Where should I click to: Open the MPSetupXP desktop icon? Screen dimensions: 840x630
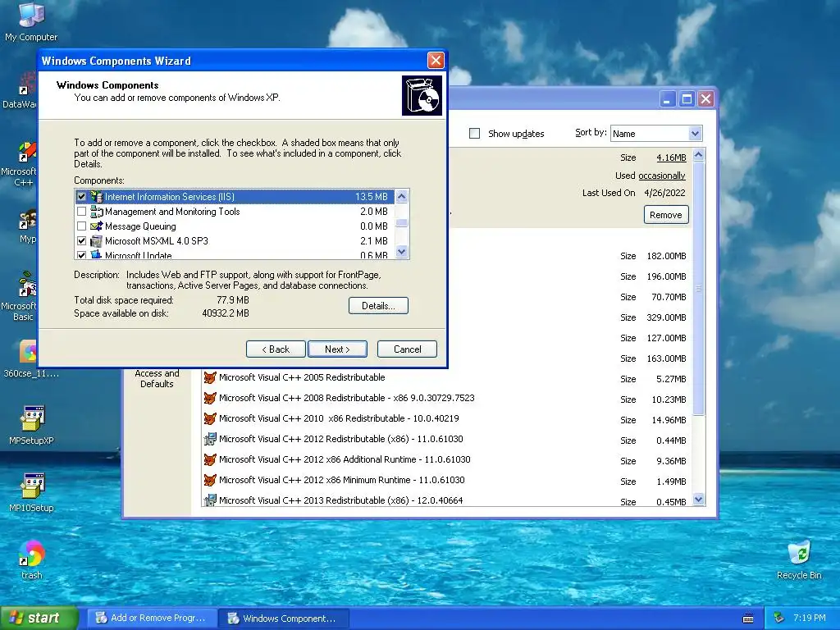point(32,426)
